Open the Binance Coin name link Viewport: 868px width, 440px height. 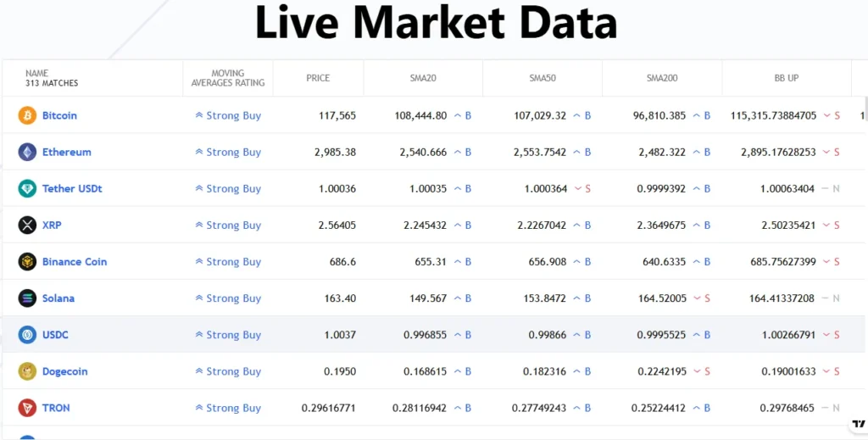(x=75, y=261)
